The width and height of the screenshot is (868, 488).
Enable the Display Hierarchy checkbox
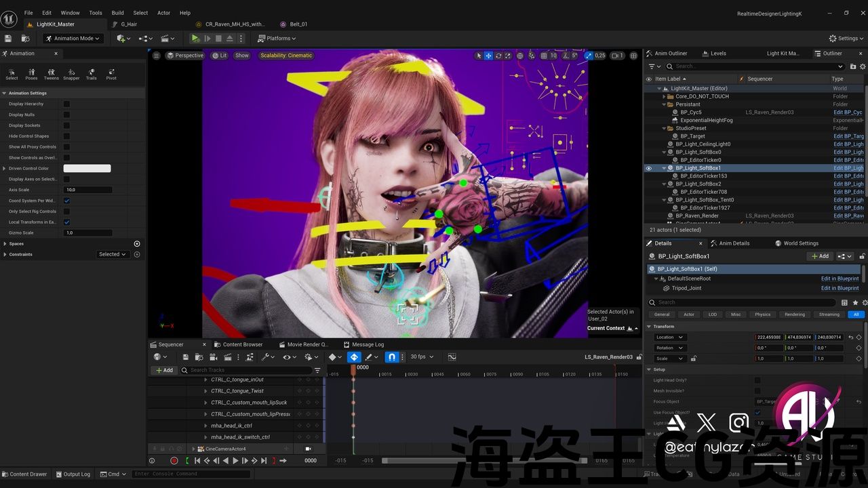(x=66, y=104)
